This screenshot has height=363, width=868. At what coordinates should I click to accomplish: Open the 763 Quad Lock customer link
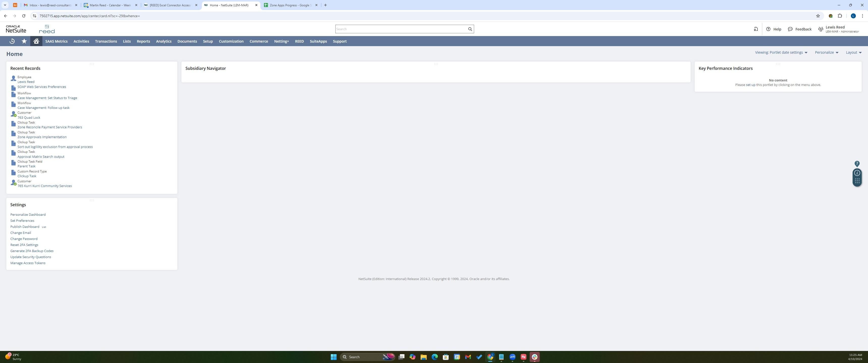(29, 117)
